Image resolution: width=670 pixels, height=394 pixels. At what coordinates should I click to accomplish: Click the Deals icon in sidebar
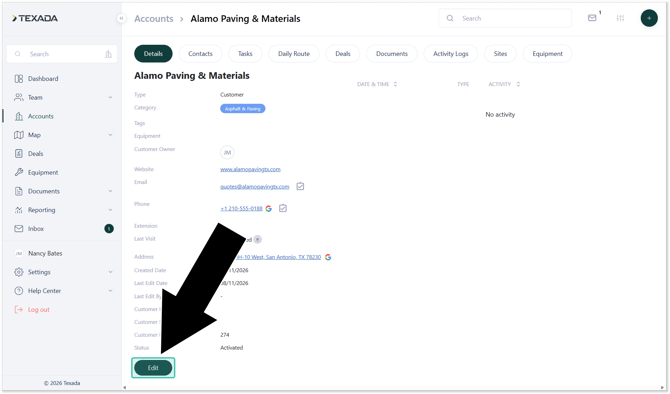(19, 153)
